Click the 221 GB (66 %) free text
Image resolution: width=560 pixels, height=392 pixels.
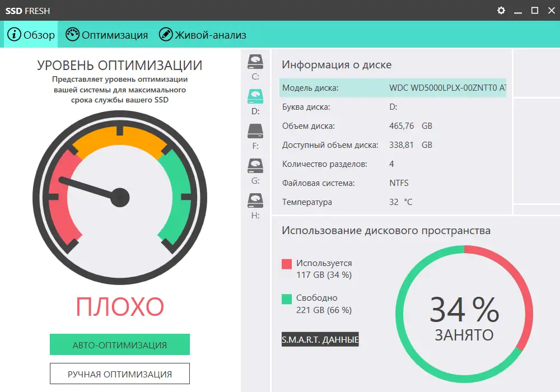(x=324, y=310)
